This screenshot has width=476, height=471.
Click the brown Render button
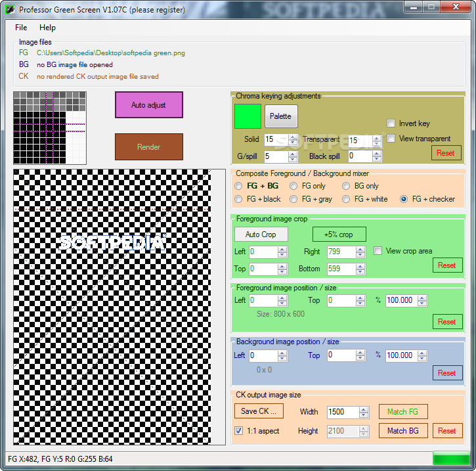pyautogui.click(x=149, y=147)
